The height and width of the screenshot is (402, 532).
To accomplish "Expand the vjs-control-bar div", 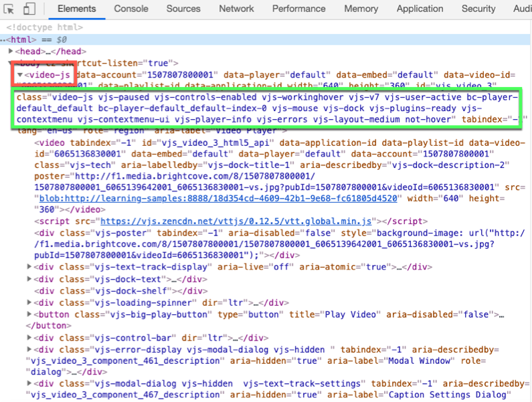I will (29, 338).
